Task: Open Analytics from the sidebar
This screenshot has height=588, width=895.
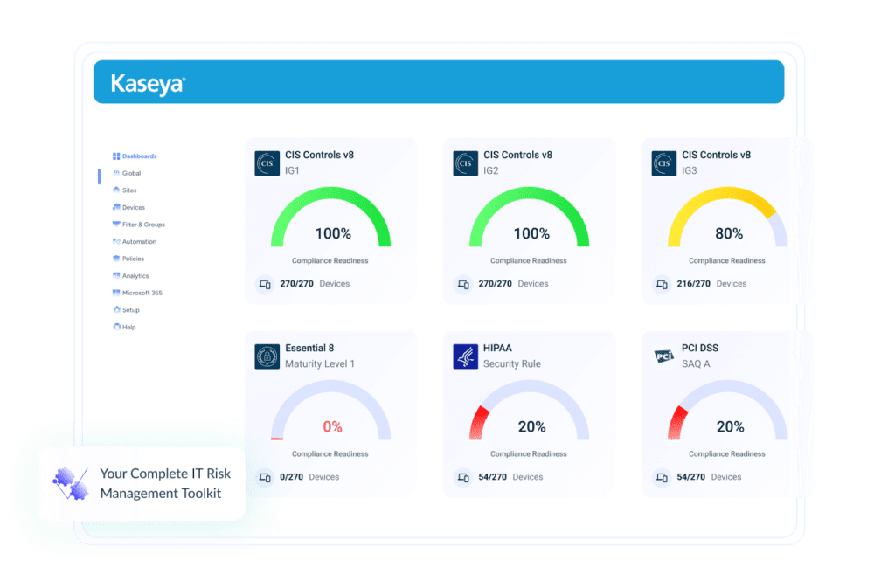Action: [135, 276]
